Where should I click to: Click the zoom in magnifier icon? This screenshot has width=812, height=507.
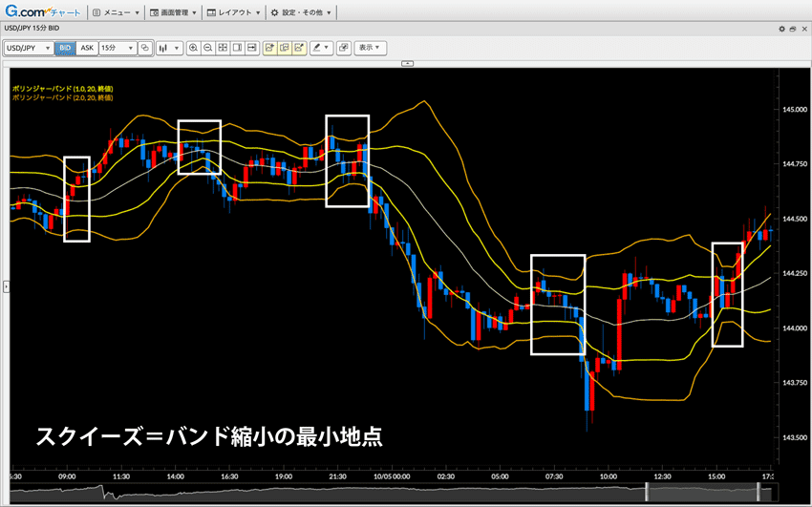[x=194, y=47]
